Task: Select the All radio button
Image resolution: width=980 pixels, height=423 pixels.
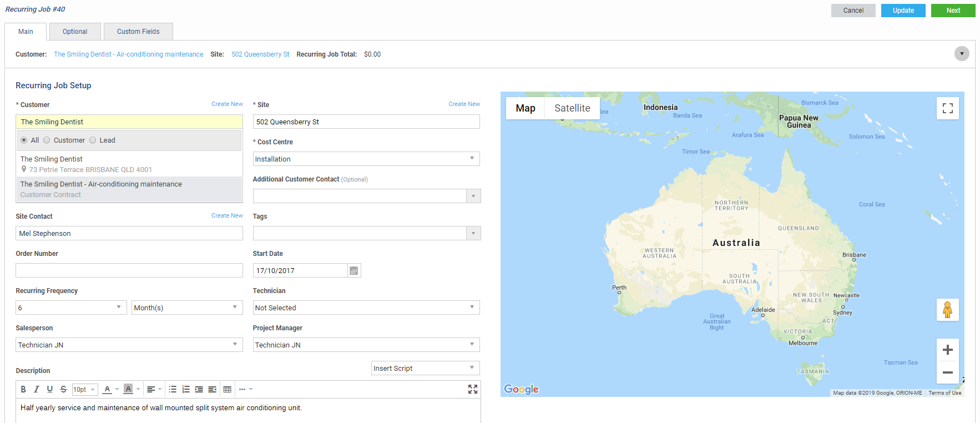Action: pos(24,140)
